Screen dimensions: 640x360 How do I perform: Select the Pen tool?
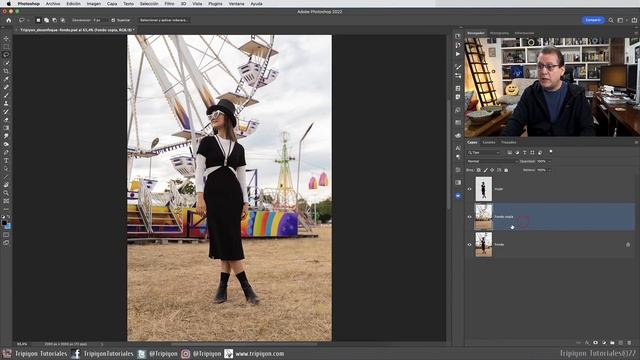(6, 152)
